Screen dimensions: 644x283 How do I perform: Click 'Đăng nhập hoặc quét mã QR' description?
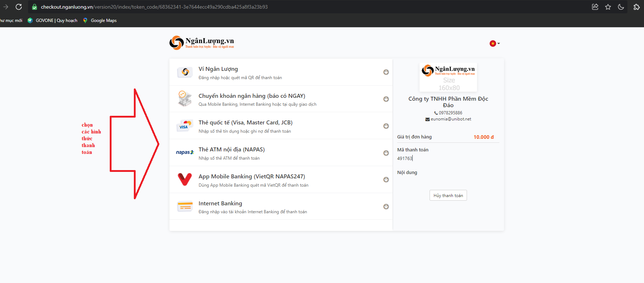(240, 78)
